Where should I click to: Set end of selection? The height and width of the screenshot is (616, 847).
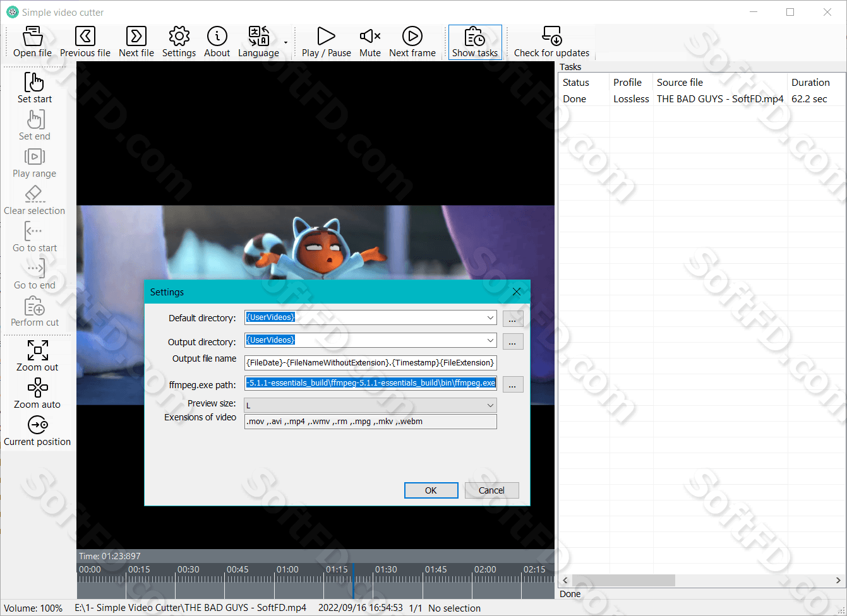pos(35,125)
